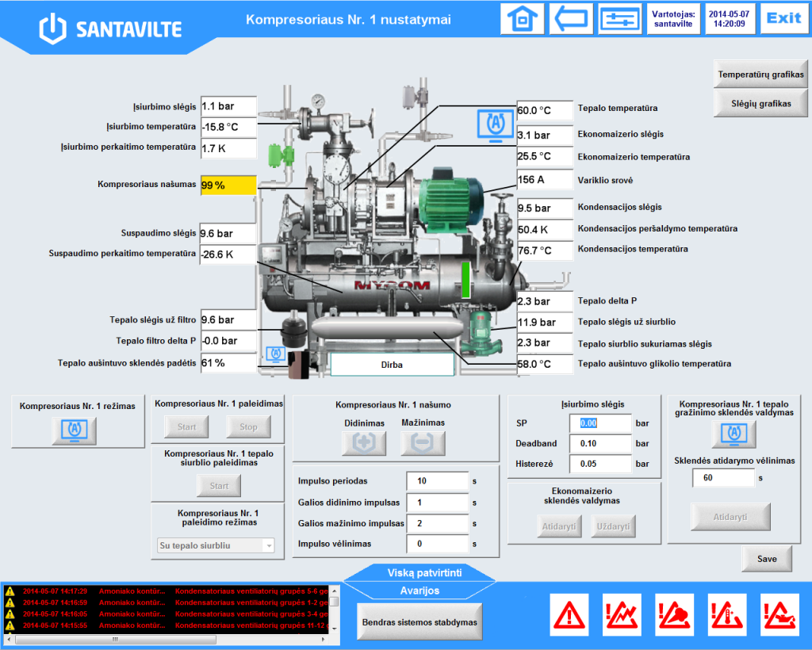The image size is (812, 650).
Task: Click the Variklio srovė value 156 A
Action: coord(545,180)
